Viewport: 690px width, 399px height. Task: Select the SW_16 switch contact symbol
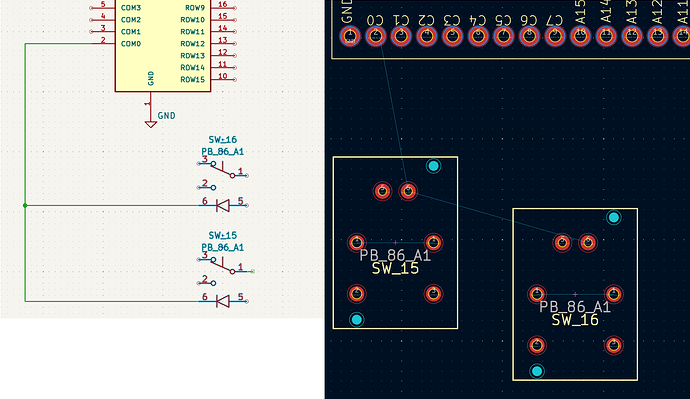tap(223, 169)
